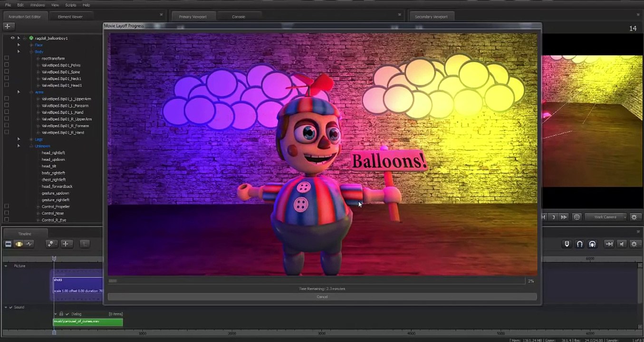Click the movie layoff progress bar
The height and width of the screenshot is (342, 644).
[316, 281]
